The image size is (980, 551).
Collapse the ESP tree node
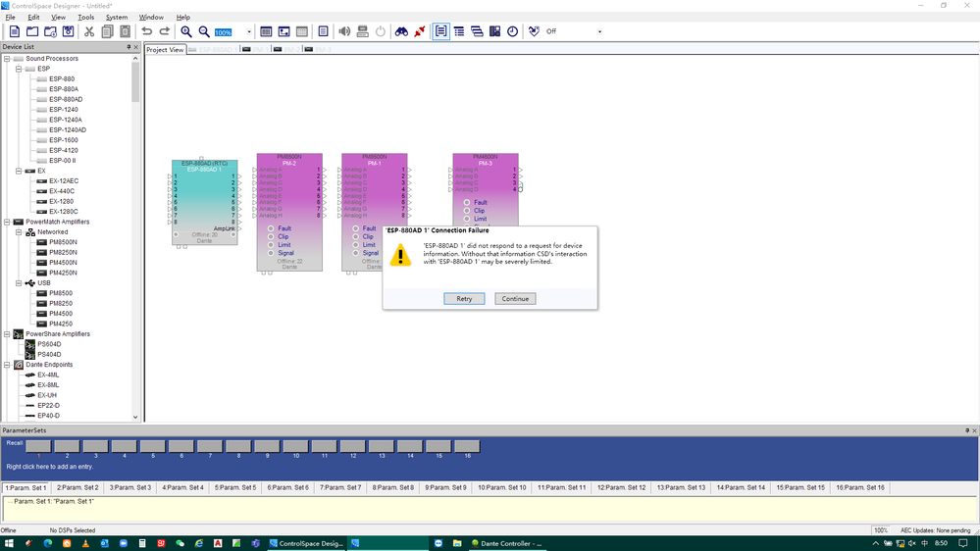[x=19, y=69]
